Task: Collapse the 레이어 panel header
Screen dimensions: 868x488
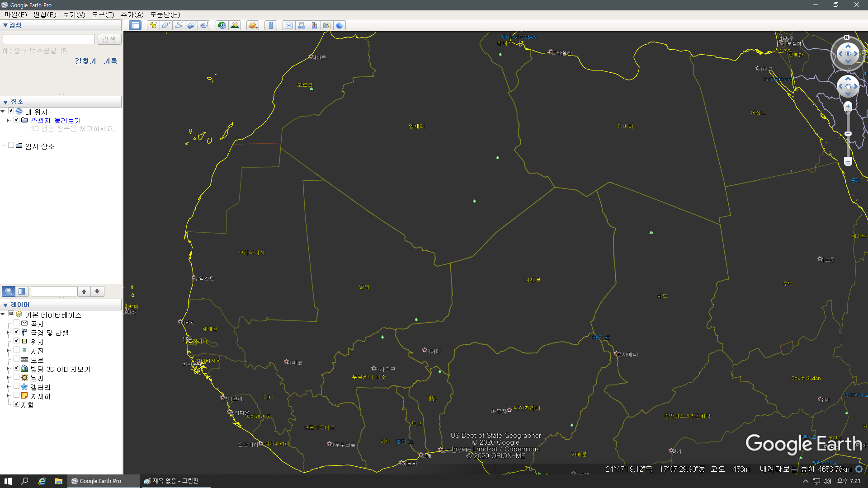Action: pyautogui.click(x=61, y=305)
